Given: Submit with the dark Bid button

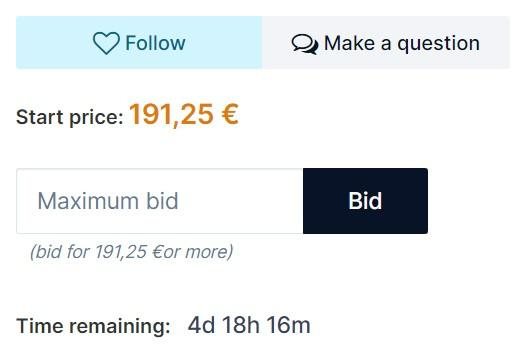Looking at the screenshot, I should 365,201.
